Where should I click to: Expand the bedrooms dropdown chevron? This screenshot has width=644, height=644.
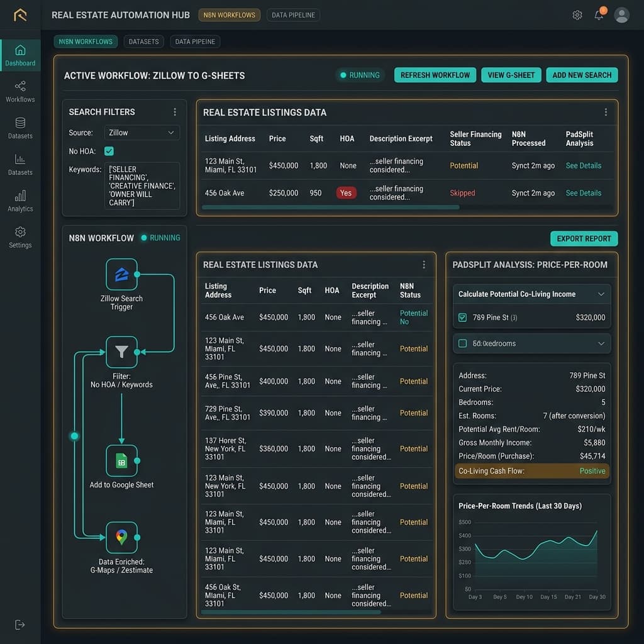click(x=601, y=343)
